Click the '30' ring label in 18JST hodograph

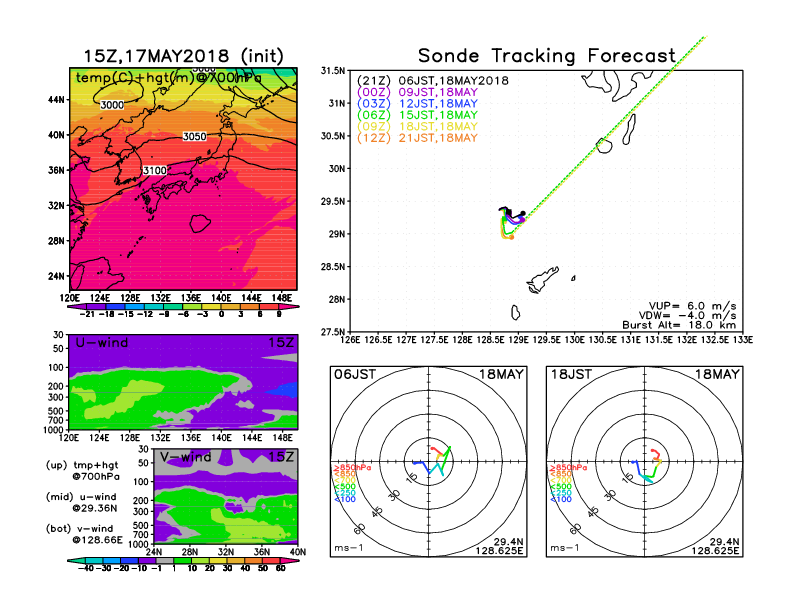(x=610, y=495)
